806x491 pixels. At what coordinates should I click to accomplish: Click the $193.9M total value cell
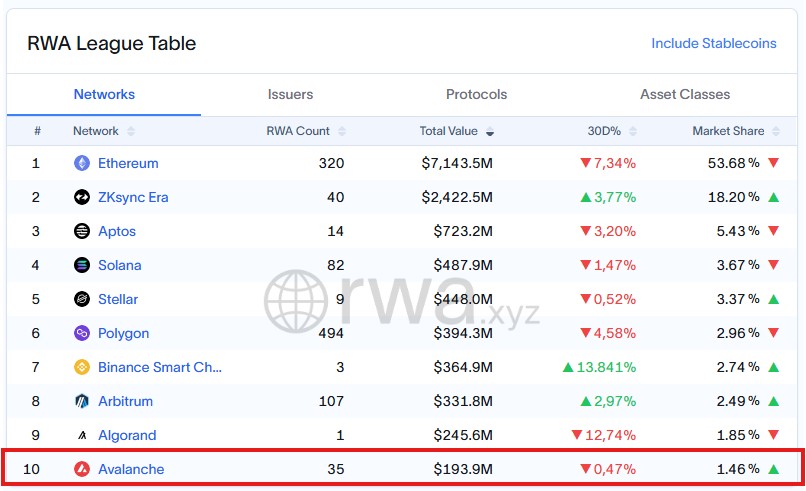(x=463, y=469)
